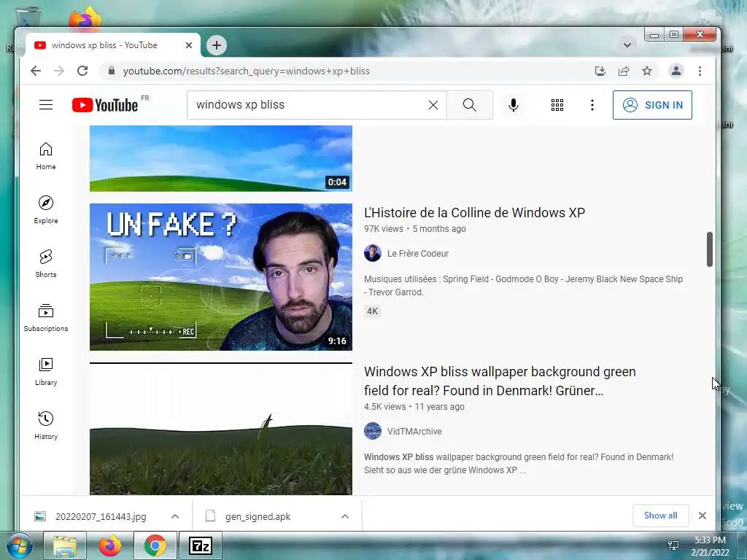
Task: Click the Le Frère Codeur channel avatar
Action: (373, 253)
